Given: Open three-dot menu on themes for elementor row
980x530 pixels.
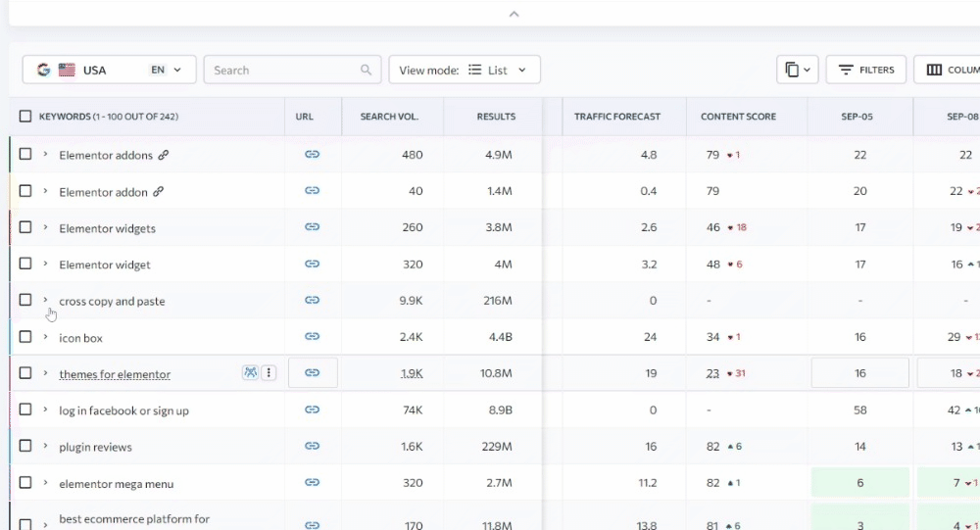Looking at the screenshot, I should pyautogui.click(x=269, y=373).
